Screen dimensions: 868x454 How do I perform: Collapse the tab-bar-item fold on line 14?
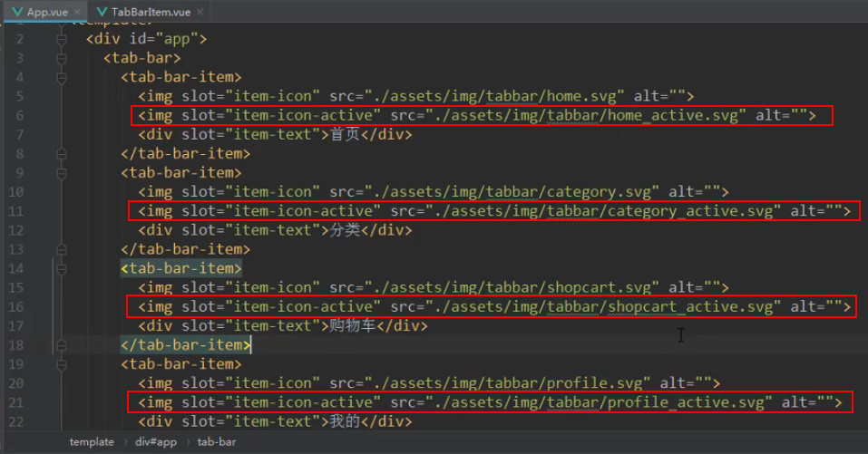(x=62, y=269)
